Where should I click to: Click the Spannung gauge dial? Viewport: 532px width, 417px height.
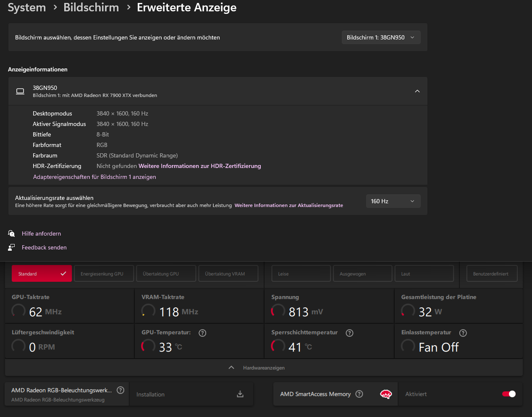(278, 311)
